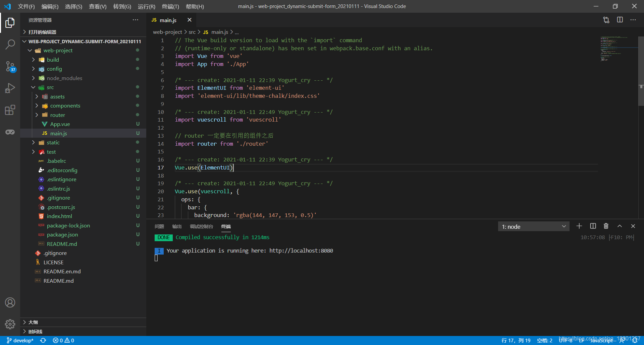This screenshot has height=345, width=644.
Task: Open the Manage gear settings icon
Action: [10, 324]
